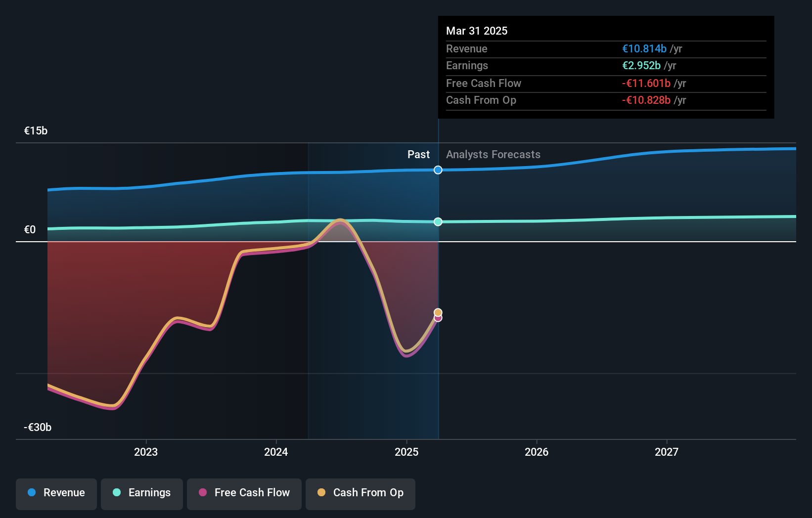Click the Past label on chart
This screenshot has width=812, height=518.
[x=418, y=155]
